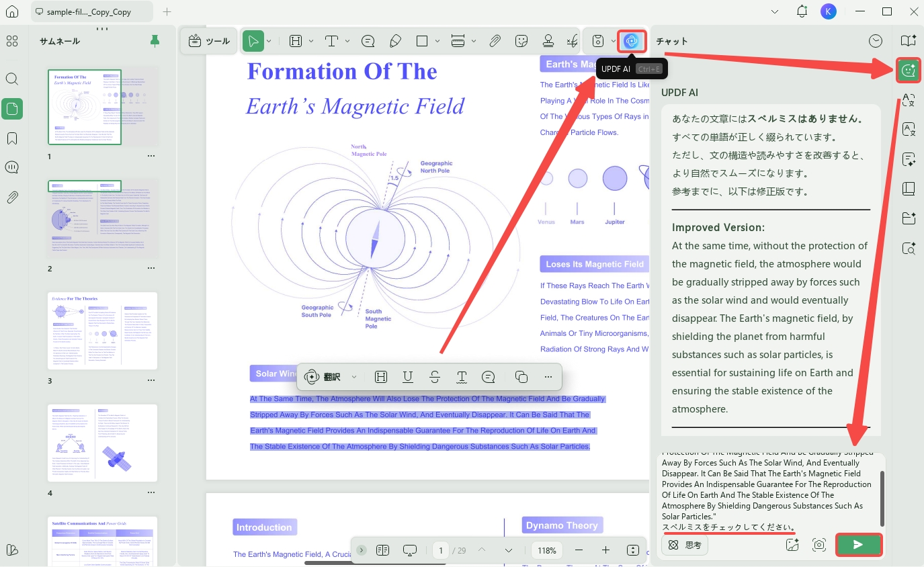Viewport: 924px width, 567px height.
Task: Expand dropdown next to measuring ruler tool
Action: tap(474, 41)
